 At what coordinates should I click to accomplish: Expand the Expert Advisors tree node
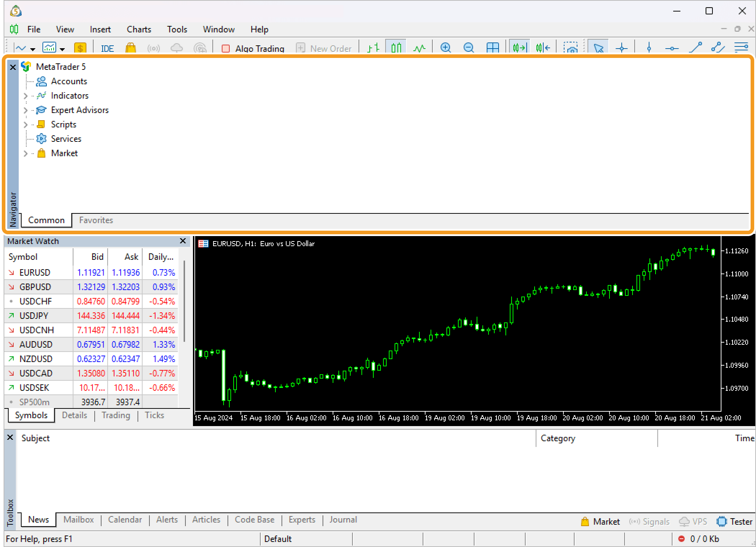coord(26,110)
